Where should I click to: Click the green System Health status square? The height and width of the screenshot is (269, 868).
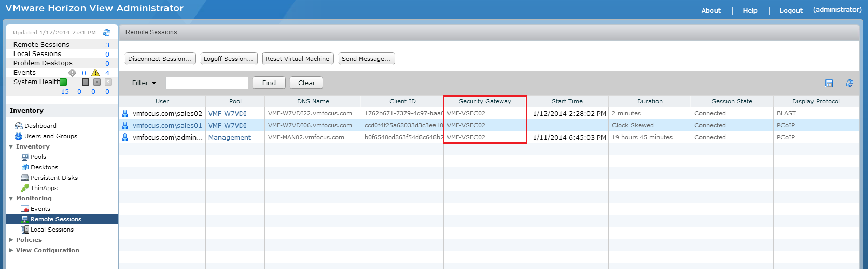point(63,82)
